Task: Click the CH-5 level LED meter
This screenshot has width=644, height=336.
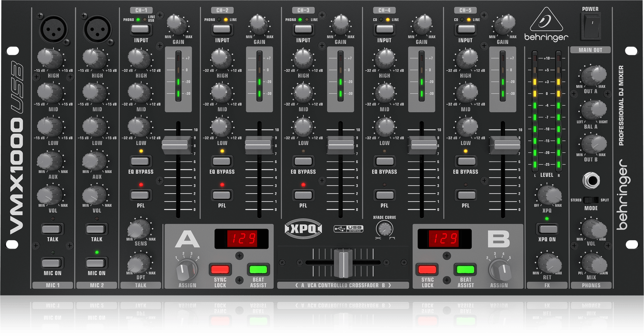Action: point(503,77)
